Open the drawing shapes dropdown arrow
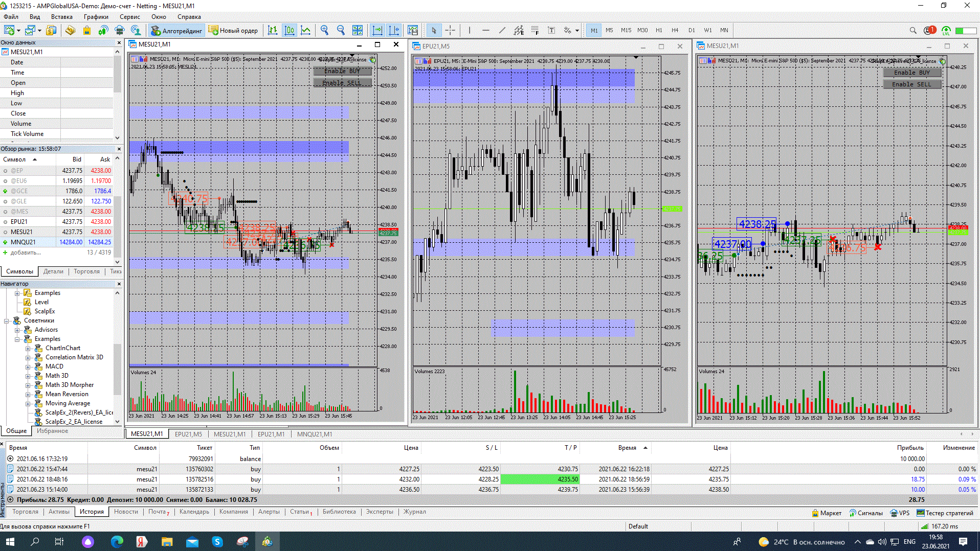This screenshot has width=980, height=551. (577, 31)
